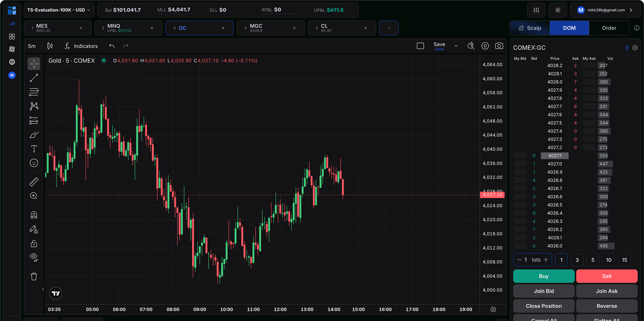Toggle the crosshair cursor mode
644x321 pixels.
[x=34, y=64]
